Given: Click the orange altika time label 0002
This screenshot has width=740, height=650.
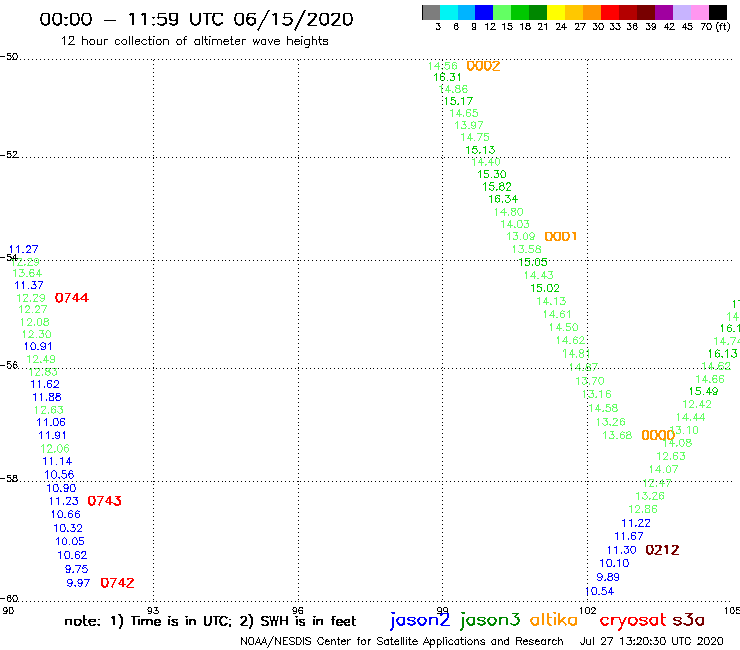Looking at the screenshot, I should (483, 66).
